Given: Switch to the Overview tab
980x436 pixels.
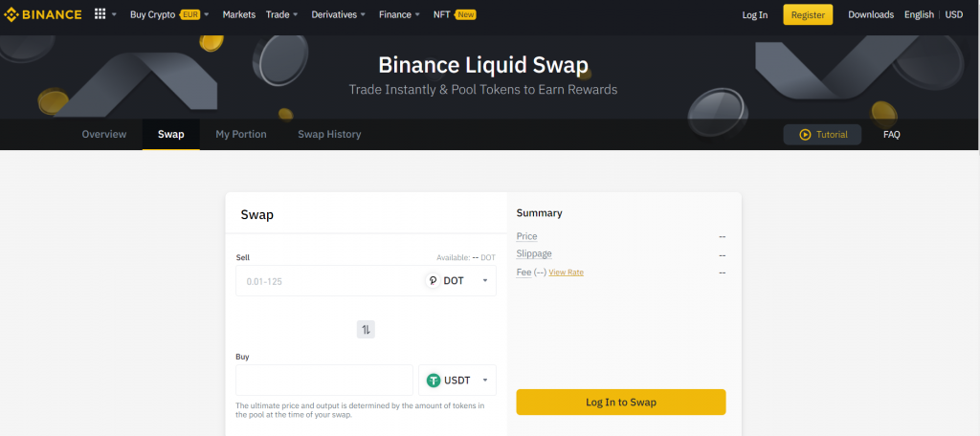Looking at the screenshot, I should click(103, 134).
